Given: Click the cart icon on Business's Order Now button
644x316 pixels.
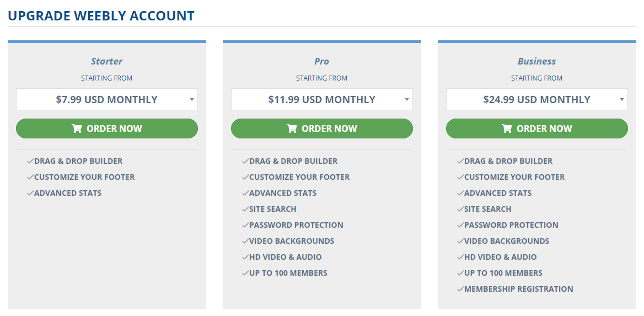Looking at the screenshot, I should (507, 128).
